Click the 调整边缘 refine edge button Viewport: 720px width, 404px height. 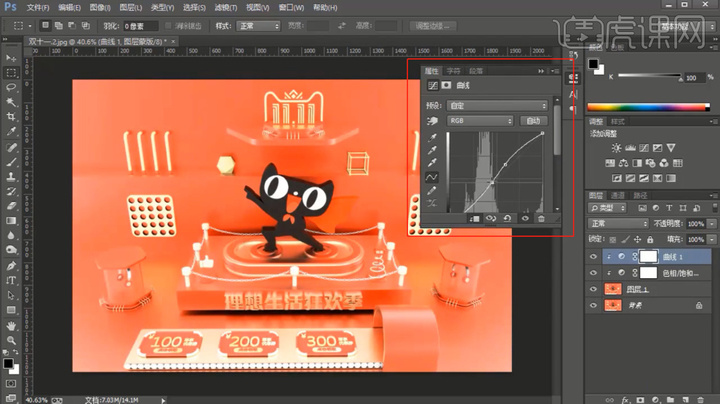click(x=433, y=26)
